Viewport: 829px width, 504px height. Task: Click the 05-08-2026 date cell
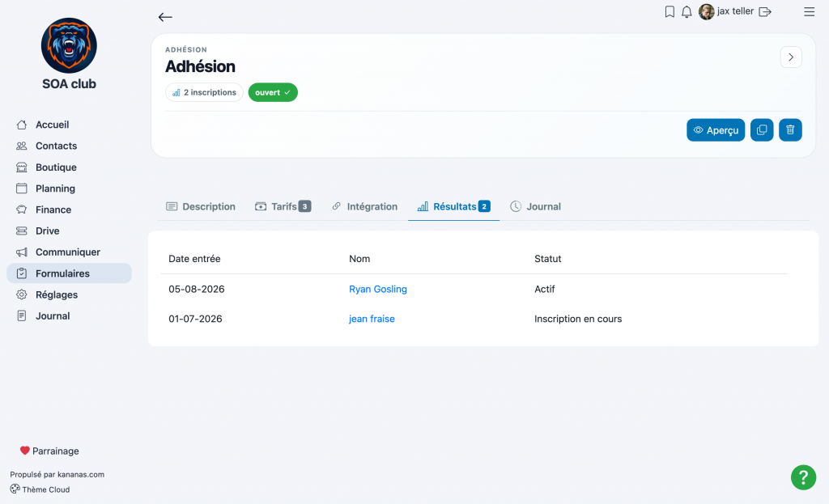click(x=197, y=289)
